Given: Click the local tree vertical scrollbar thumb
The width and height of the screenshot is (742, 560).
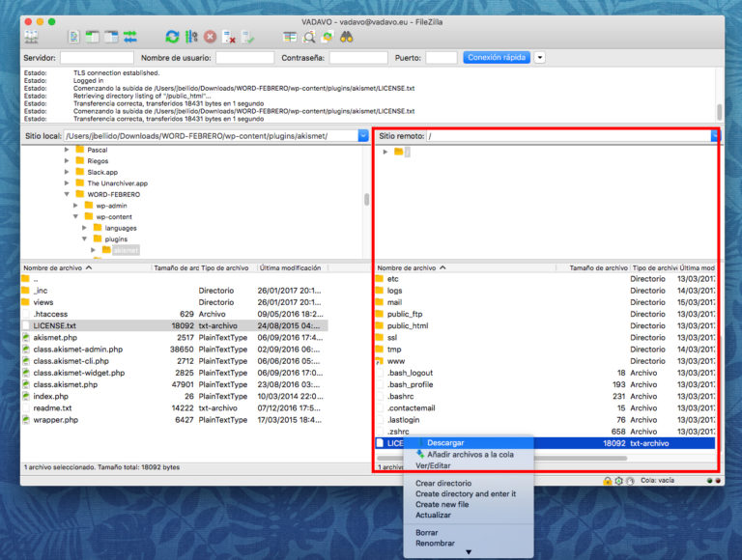Looking at the screenshot, I should [x=366, y=199].
